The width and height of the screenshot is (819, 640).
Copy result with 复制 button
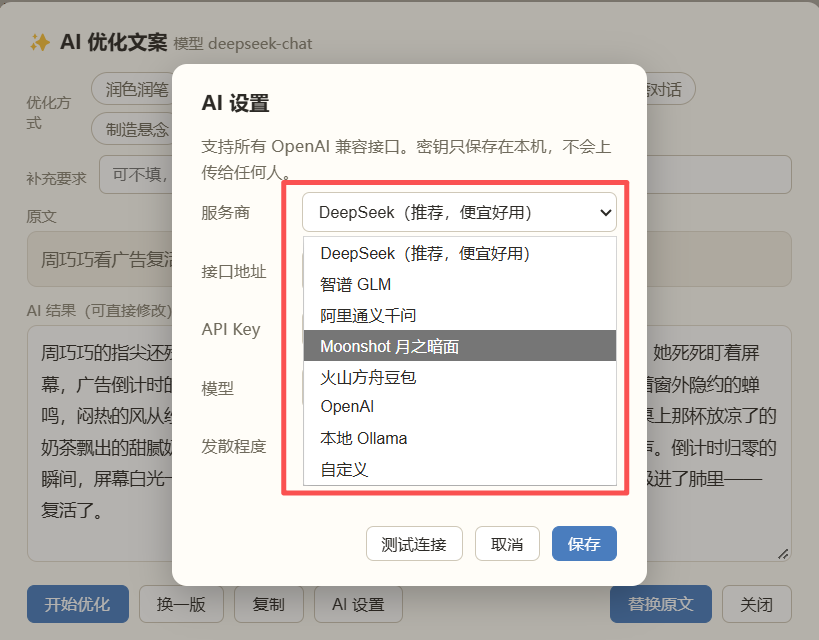[268, 604]
